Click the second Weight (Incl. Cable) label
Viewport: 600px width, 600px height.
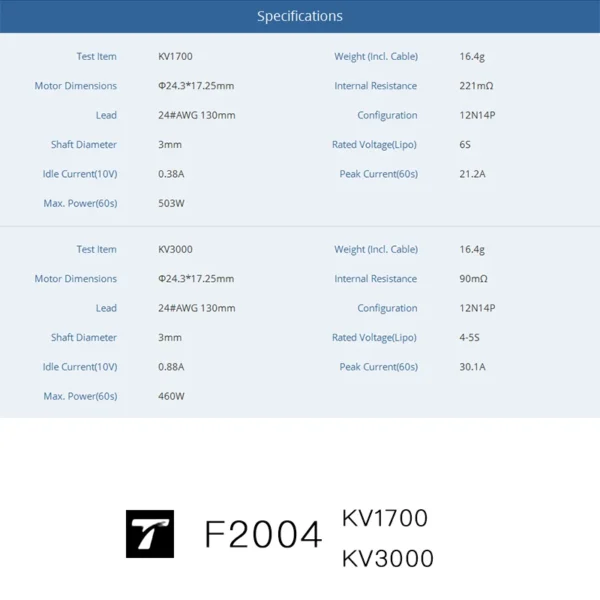[376, 249]
